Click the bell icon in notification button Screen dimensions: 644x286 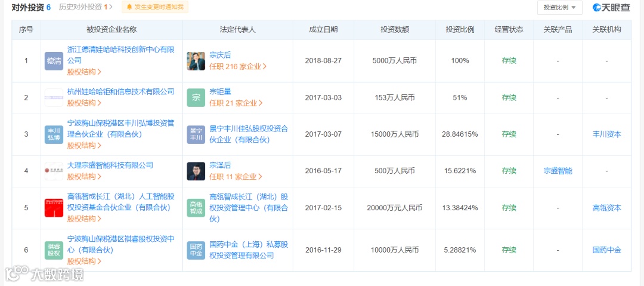[129, 7]
